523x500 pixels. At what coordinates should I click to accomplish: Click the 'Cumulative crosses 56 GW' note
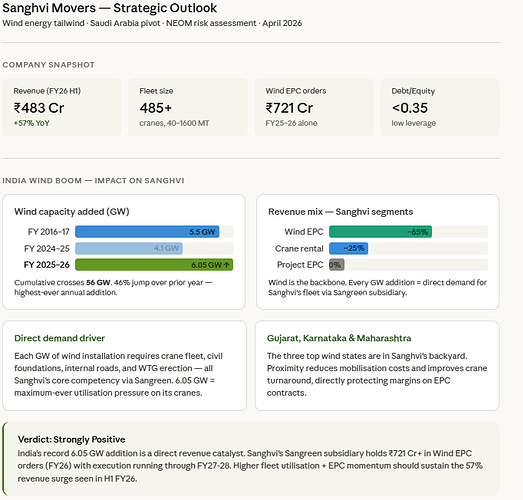[113, 287]
